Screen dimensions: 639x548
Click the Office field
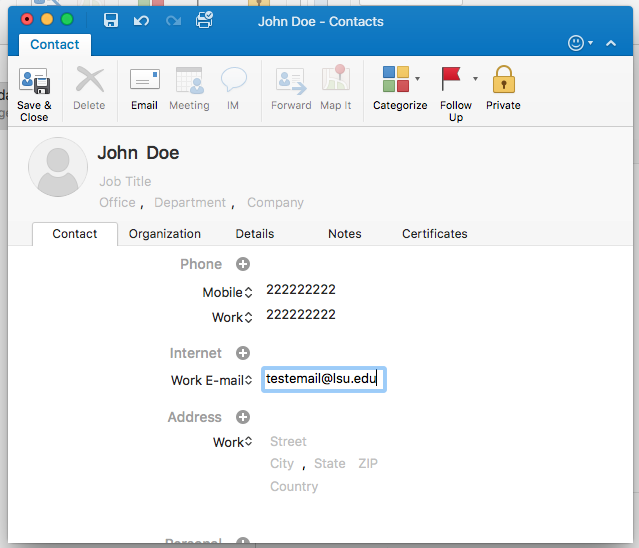pyautogui.click(x=117, y=202)
